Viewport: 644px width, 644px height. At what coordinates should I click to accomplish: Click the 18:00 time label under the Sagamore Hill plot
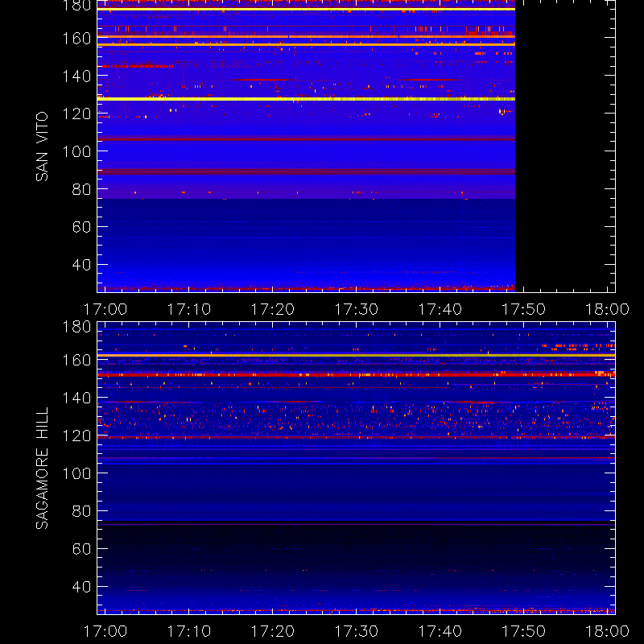pyautogui.click(x=608, y=631)
